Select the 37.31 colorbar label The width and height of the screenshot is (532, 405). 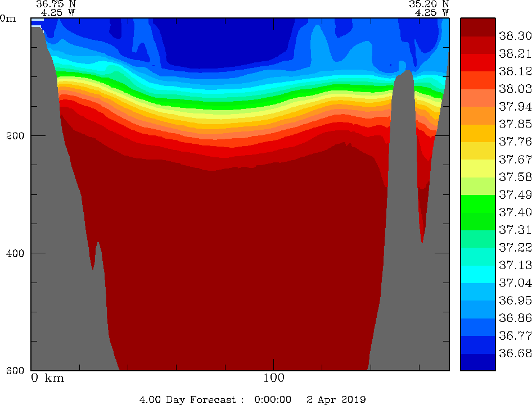coord(515,230)
